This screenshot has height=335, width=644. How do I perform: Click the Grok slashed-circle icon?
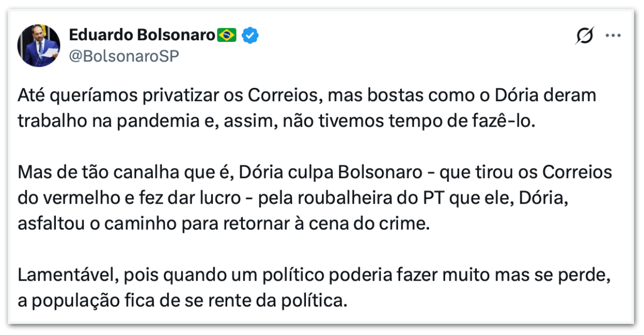[585, 36]
